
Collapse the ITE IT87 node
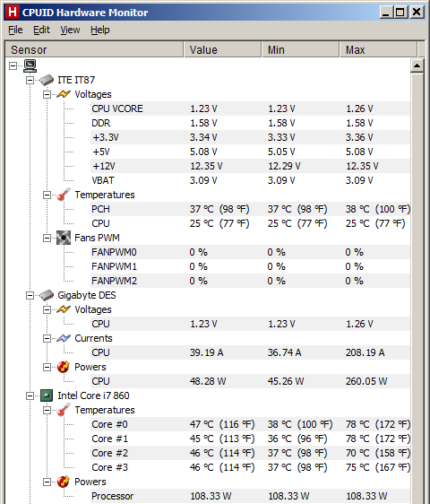pos(30,80)
